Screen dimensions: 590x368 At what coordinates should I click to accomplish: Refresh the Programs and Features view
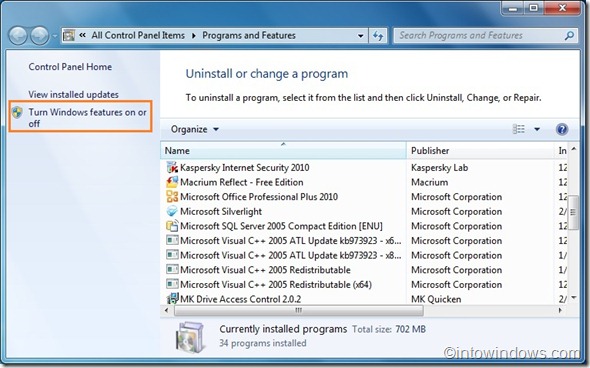coord(377,36)
